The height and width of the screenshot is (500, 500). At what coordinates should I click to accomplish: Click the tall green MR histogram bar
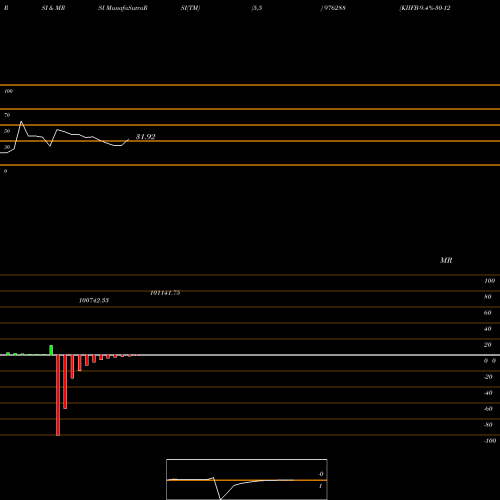click(x=51, y=350)
